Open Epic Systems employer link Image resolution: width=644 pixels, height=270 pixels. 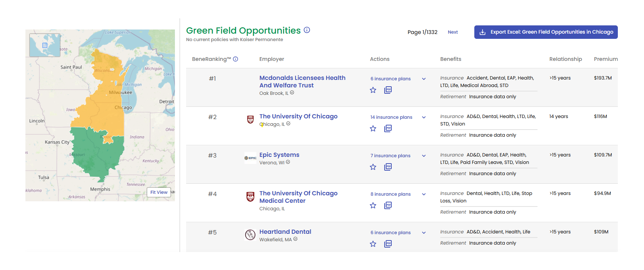[x=279, y=155]
